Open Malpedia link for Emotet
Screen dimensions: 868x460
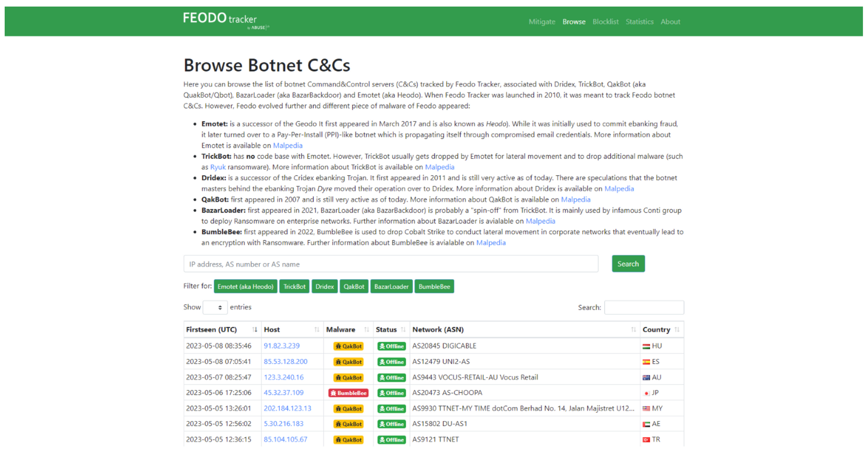[x=287, y=145]
